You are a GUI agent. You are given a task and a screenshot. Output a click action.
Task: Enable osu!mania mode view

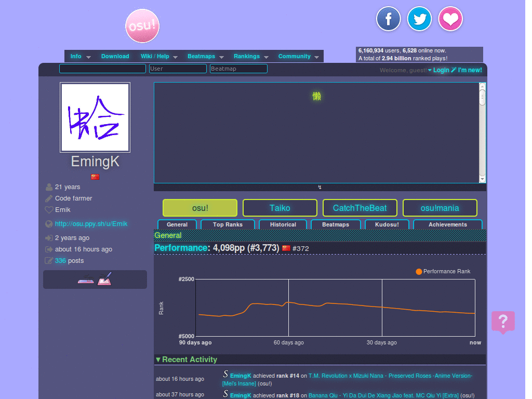point(440,208)
